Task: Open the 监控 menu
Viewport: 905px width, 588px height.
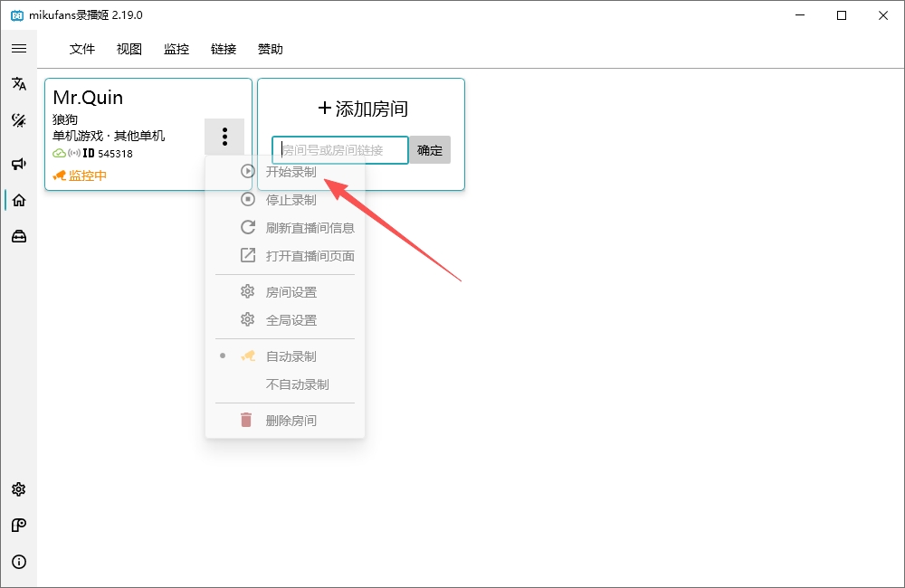Action: click(176, 49)
